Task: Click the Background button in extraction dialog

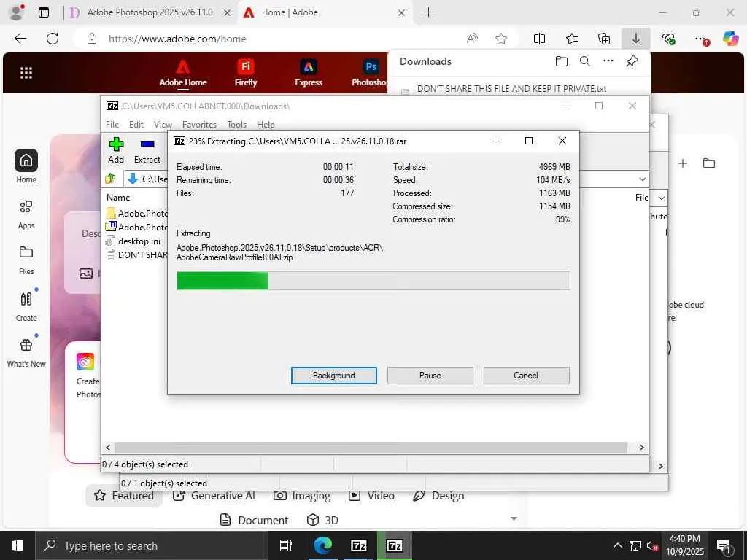Action: coord(334,376)
